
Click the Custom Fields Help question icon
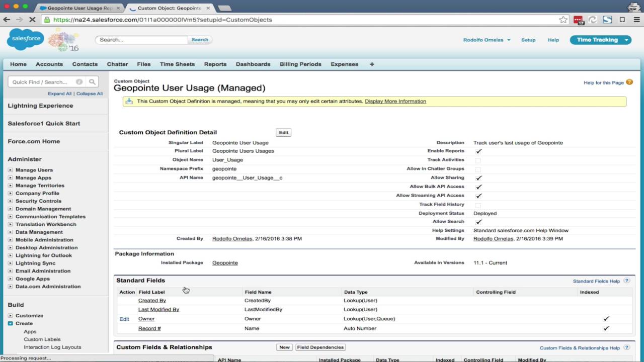pos(626,347)
